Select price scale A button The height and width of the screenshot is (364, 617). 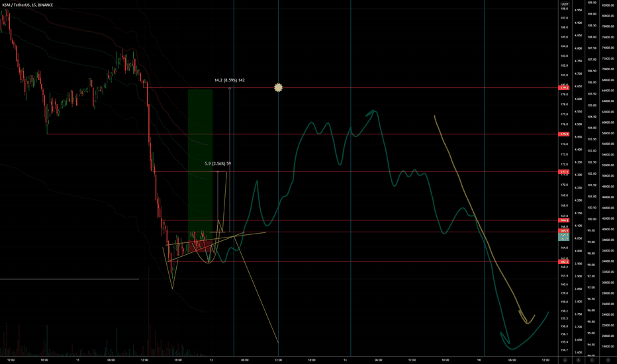pyautogui.click(x=565, y=360)
